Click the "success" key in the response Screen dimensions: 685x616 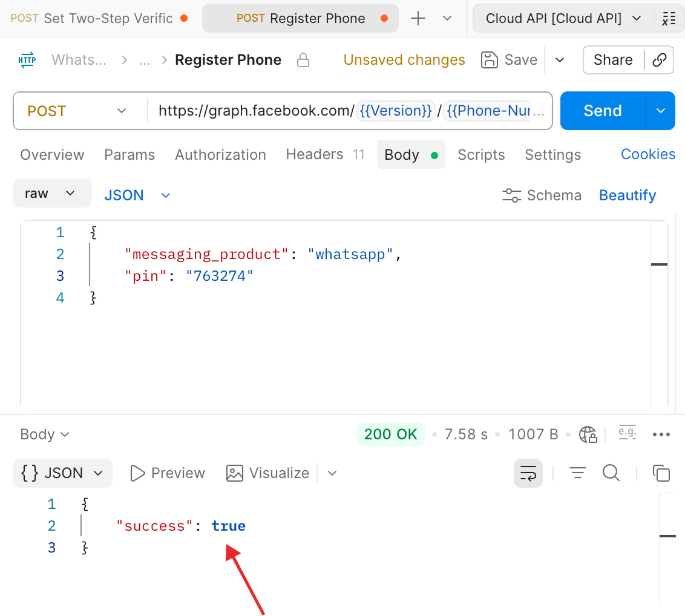[154, 526]
